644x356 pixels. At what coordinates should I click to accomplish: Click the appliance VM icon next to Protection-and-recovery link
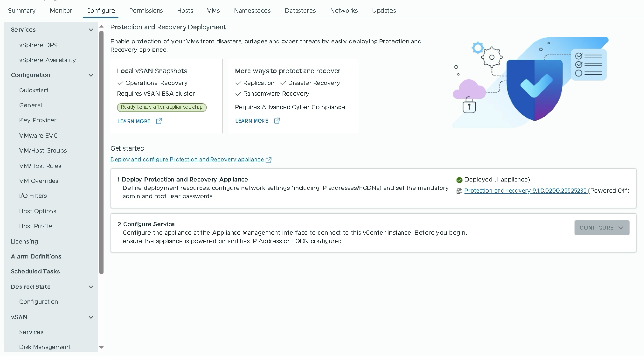tap(459, 191)
